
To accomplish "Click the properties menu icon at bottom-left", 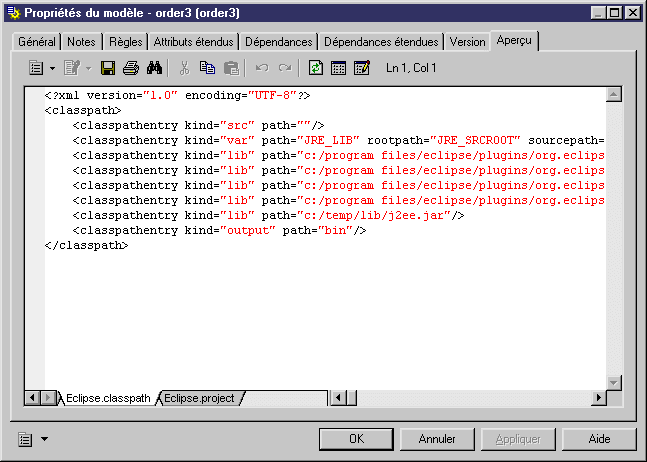I will [25, 439].
